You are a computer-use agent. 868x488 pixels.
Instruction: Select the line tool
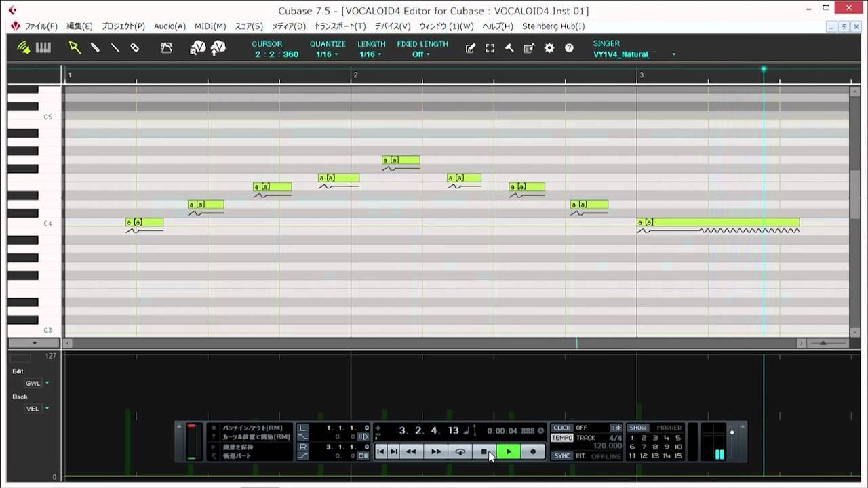point(115,48)
